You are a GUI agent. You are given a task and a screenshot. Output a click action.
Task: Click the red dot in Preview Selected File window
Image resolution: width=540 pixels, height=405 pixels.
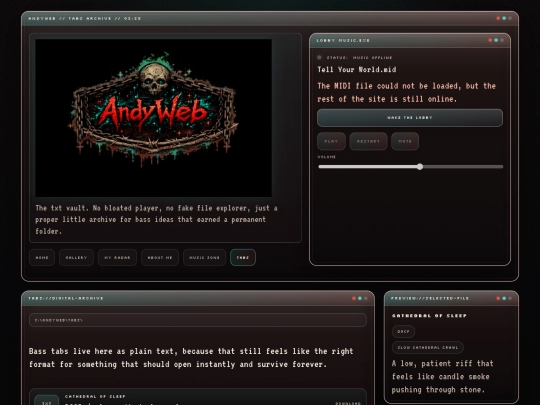(498, 298)
